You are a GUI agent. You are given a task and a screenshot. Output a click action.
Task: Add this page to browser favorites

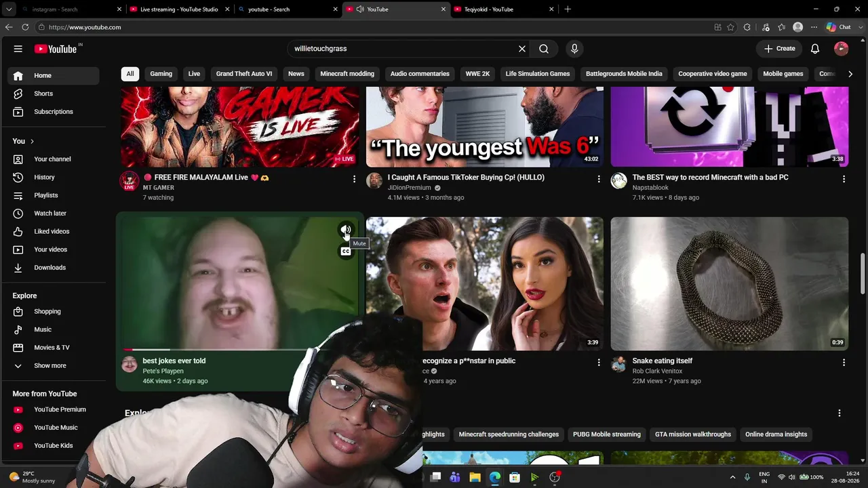730,27
